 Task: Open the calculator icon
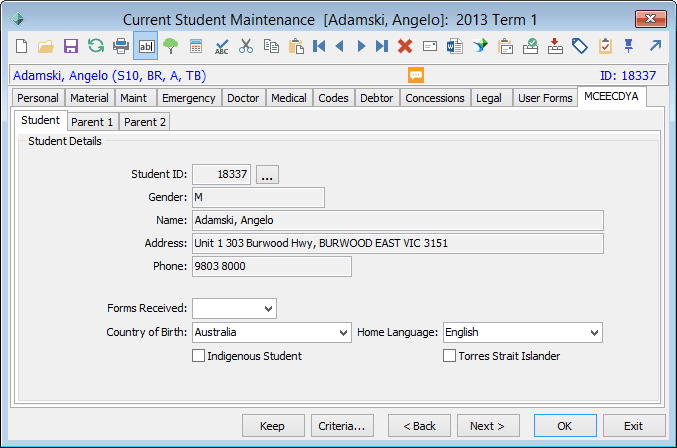[x=196, y=46]
